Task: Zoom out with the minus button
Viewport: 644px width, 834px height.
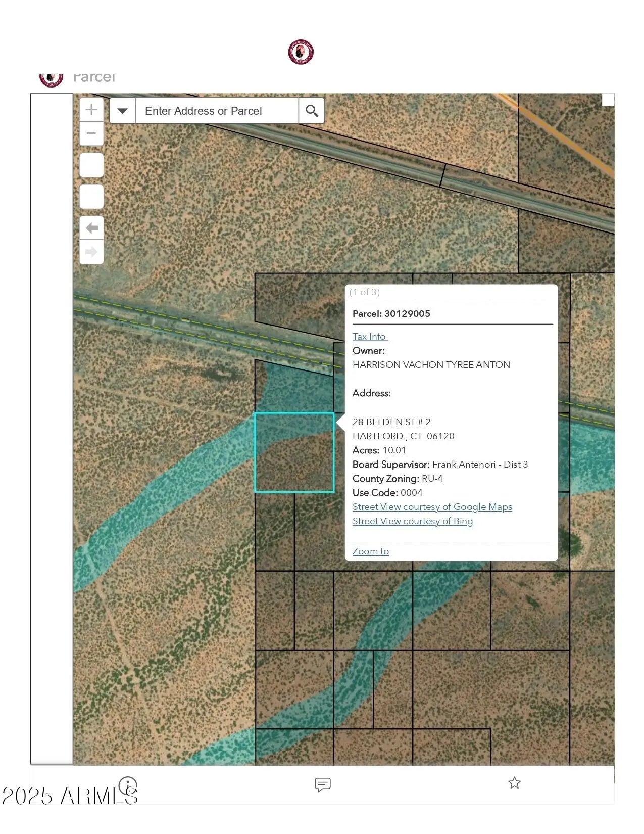Action: point(91,134)
